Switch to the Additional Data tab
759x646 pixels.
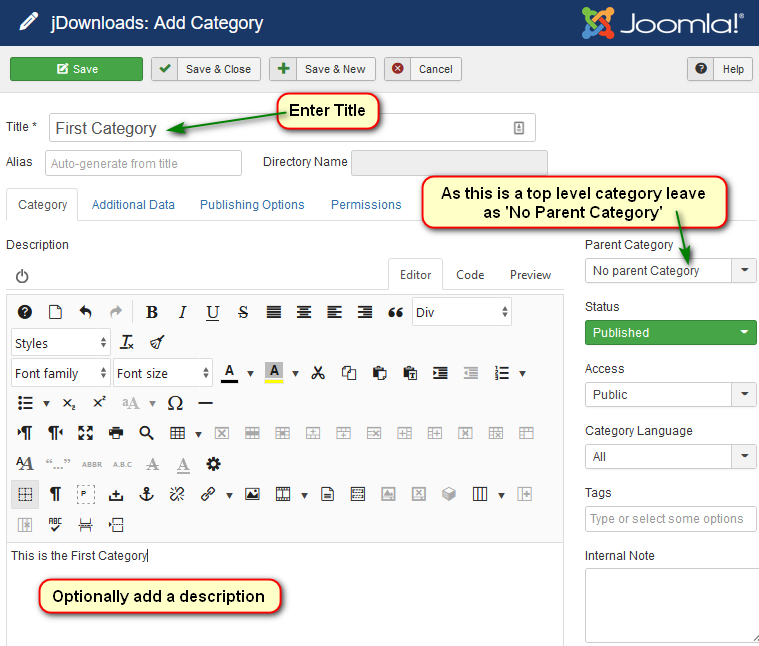tap(133, 205)
